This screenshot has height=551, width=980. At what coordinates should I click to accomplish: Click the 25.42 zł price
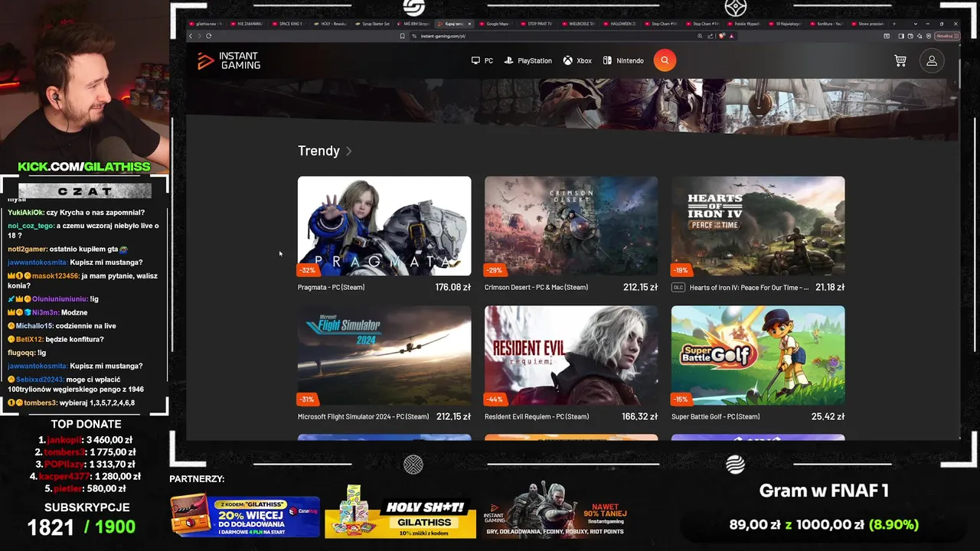point(829,417)
